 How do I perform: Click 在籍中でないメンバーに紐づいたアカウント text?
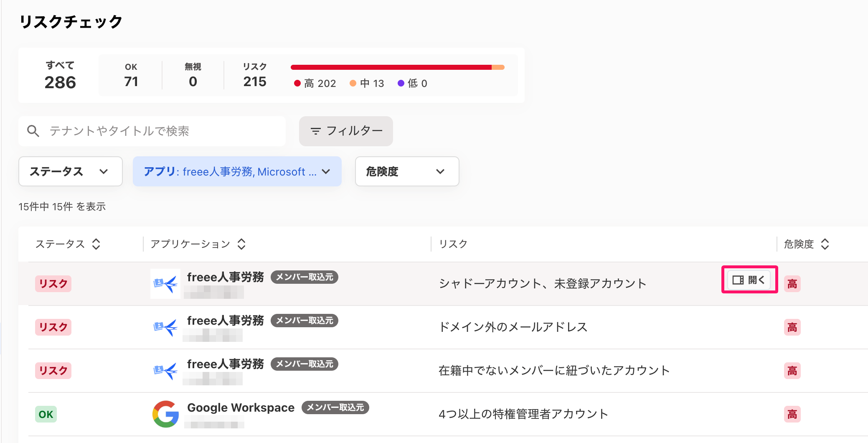click(x=554, y=371)
